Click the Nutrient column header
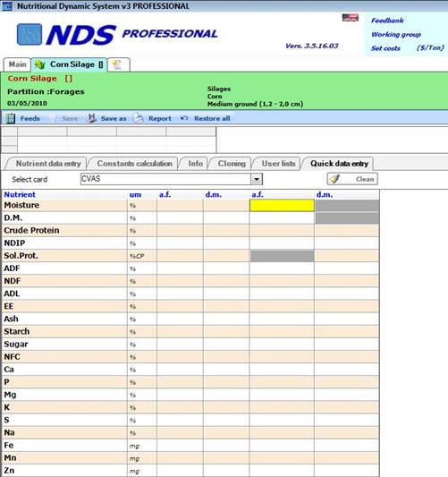 (x=20, y=195)
